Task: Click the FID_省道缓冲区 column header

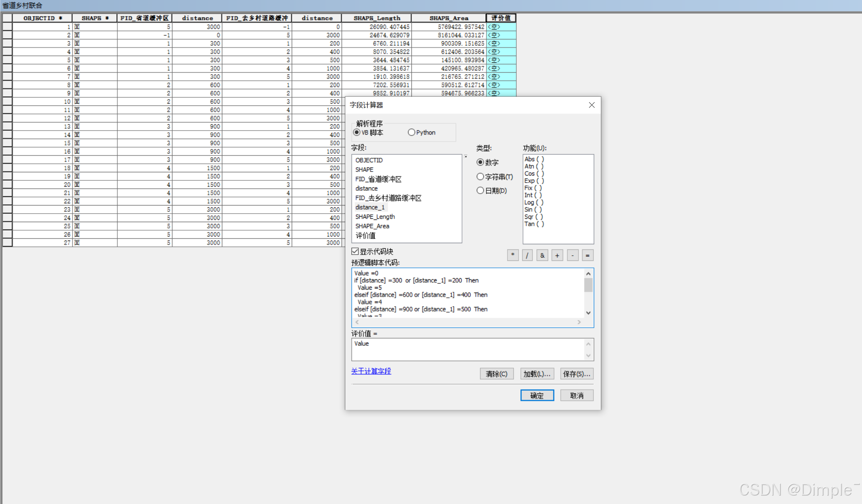Action: (x=144, y=18)
